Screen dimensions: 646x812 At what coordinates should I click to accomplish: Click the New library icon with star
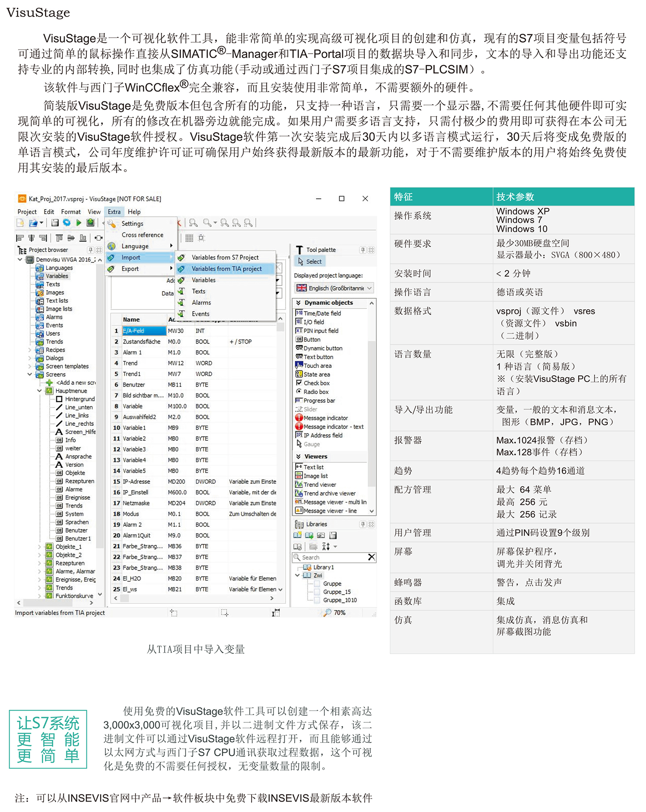297,535
